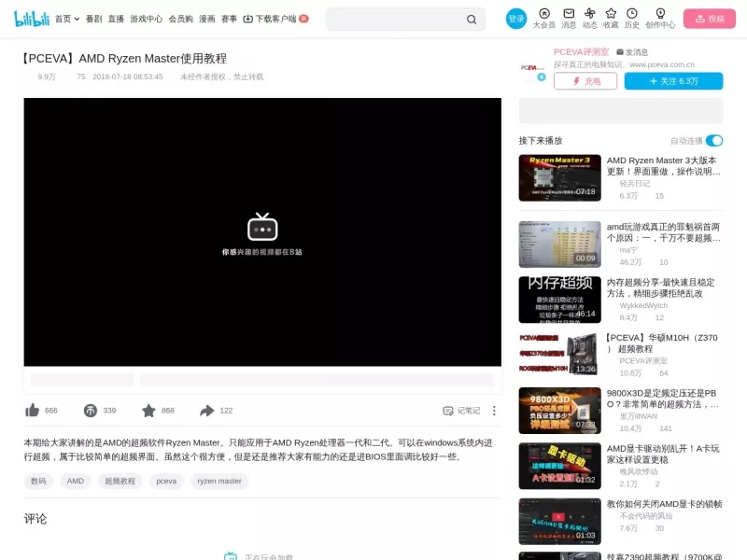
Task: Open title 9800X3D是定频定压还是PBO
Action: 663,399
